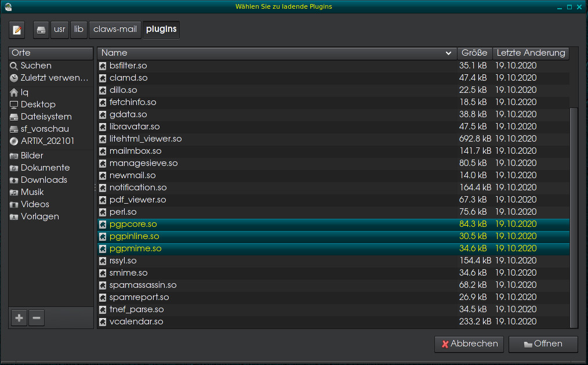Open the Downloads folder icon
The width and height of the screenshot is (588, 365).
click(13, 179)
